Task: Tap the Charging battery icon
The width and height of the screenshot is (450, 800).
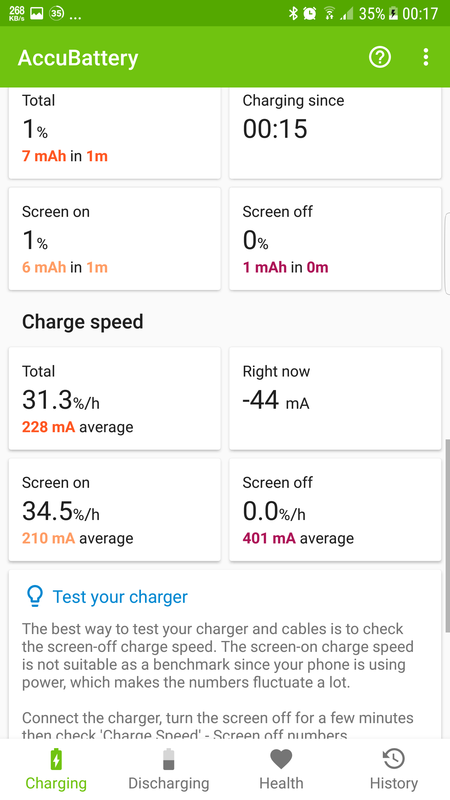Action: [x=56, y=759]
